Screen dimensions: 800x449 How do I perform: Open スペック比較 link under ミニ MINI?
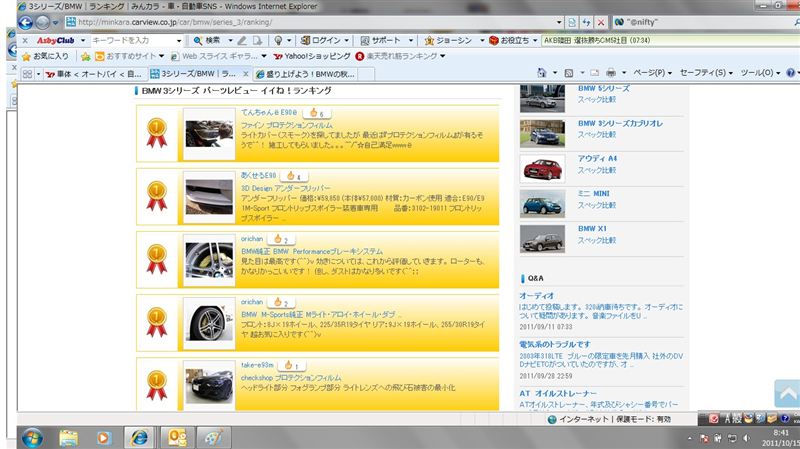pyautogui.click(x=596, y=205)
